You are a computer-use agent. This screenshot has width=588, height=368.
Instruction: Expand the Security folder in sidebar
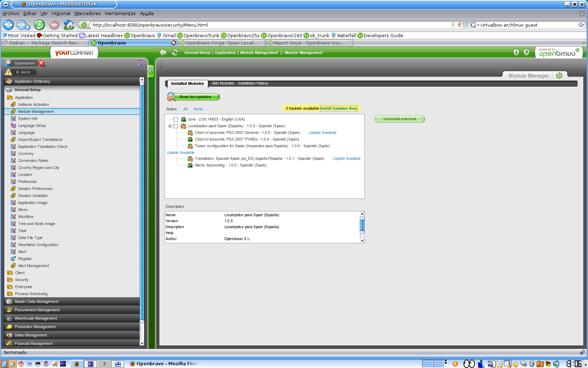tap(22, 280)
